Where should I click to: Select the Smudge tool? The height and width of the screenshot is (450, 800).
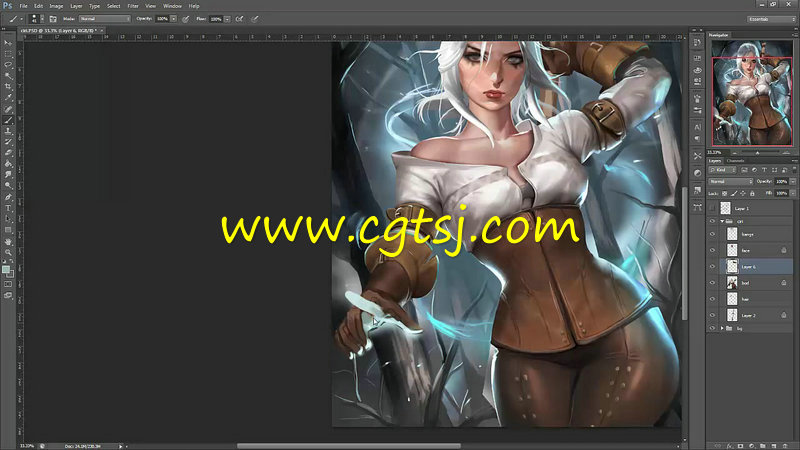8,175
